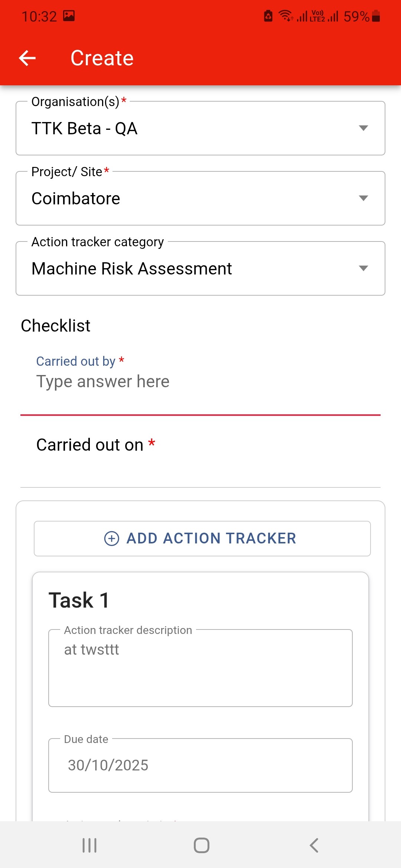The width and height of the screenshot is (401, 868).
Task: Edit the Action tracker description text box
Action: [x=200, y=668]
